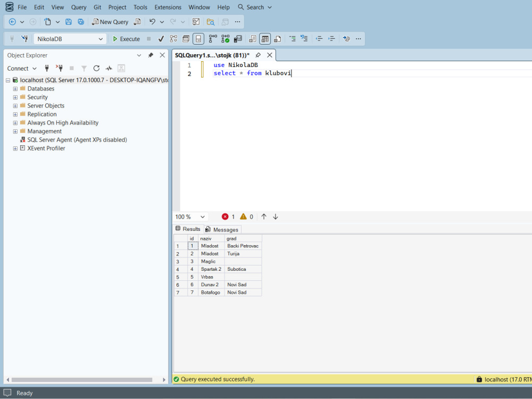The height and width of the screenshot is (399, 532).
Task: Expand the Management folder
Action: (15, 131)
